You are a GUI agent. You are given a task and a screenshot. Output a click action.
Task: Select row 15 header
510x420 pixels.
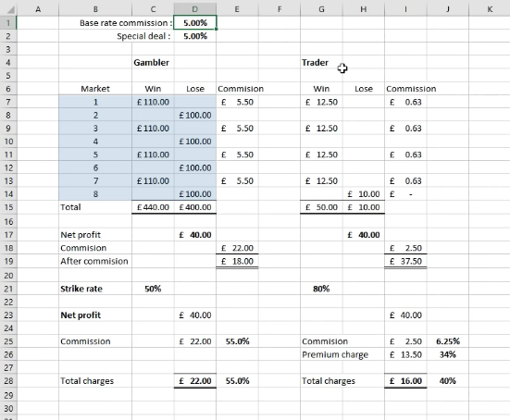(x=8, y=207)
